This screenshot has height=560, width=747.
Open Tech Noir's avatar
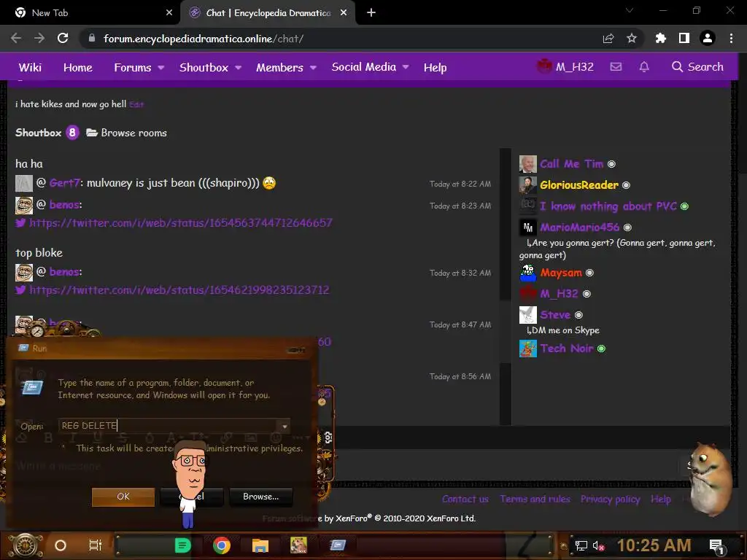528,349
